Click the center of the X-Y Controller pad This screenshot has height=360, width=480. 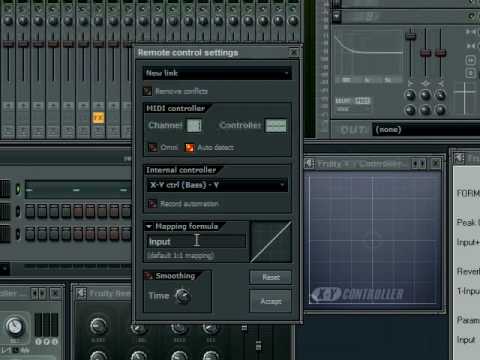(372, 239)
